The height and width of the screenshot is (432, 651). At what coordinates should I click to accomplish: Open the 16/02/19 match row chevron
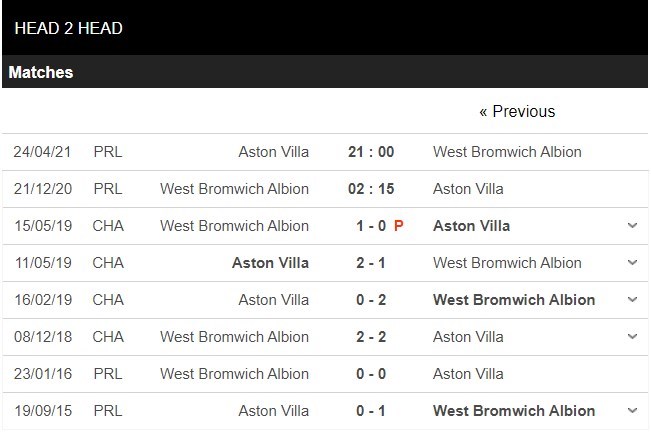[632, 300]
